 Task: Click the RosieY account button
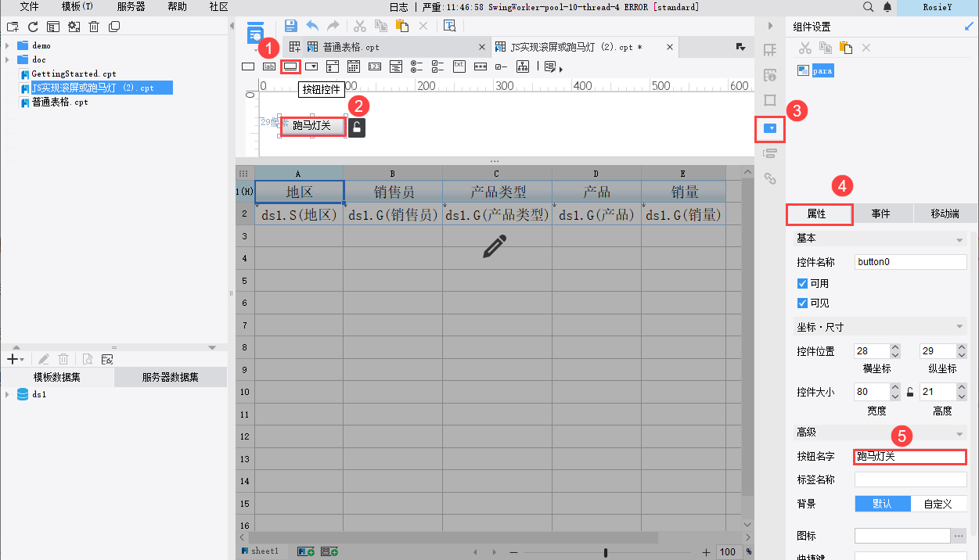click(938, 7)
